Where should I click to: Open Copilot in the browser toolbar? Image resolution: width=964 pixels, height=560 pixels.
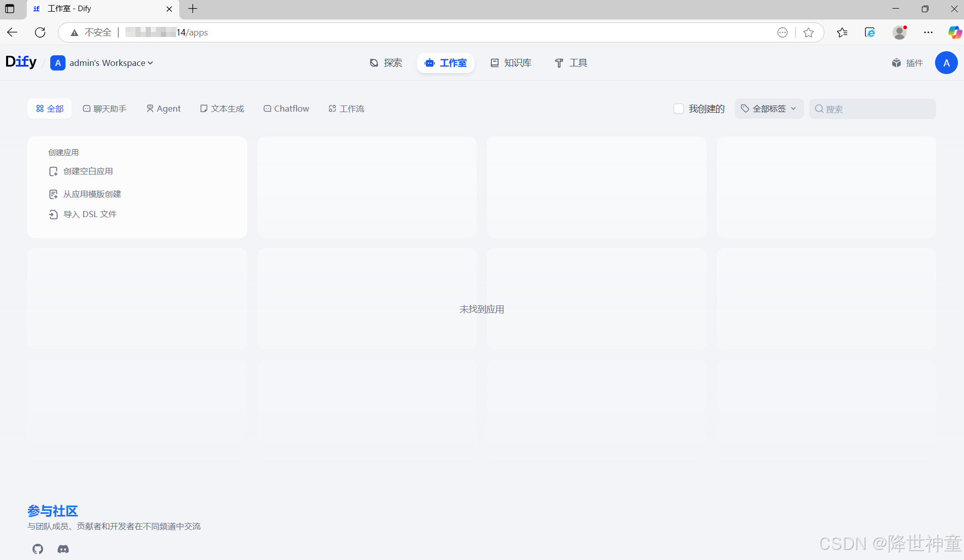pyautogui.click(x=954, y=32)
